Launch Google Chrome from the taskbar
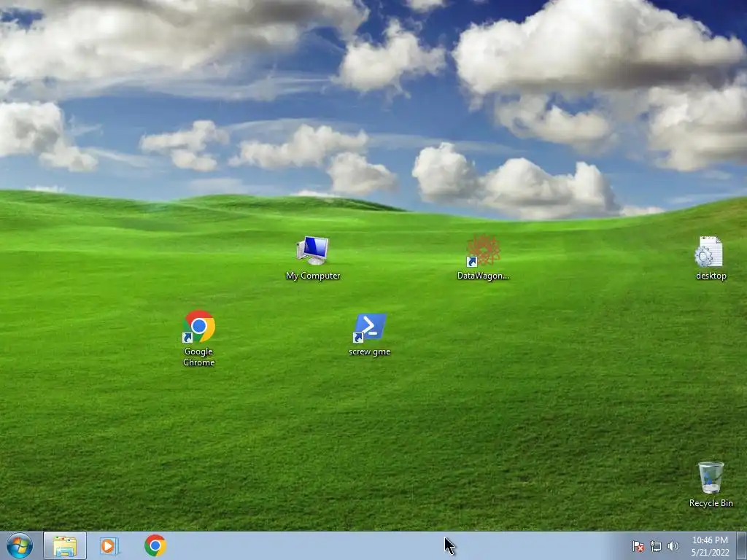Viewport: 747px width, 560px height. (155, 545)
